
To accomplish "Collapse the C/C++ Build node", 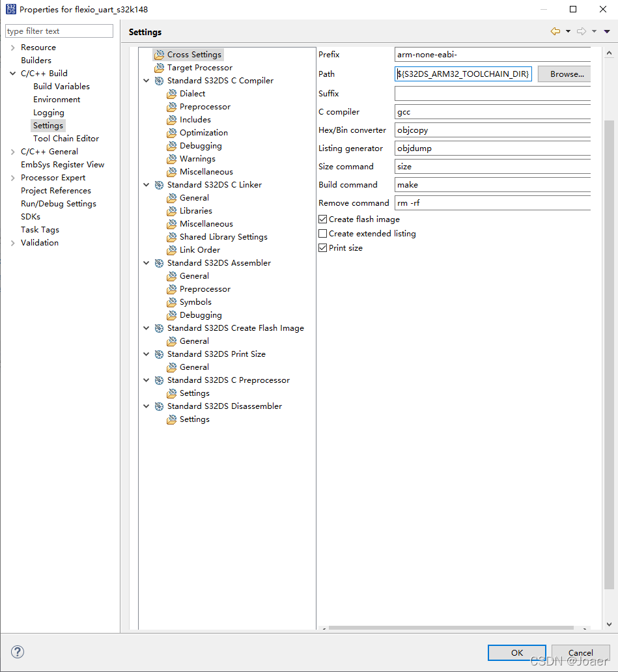I will coord(12,74).
